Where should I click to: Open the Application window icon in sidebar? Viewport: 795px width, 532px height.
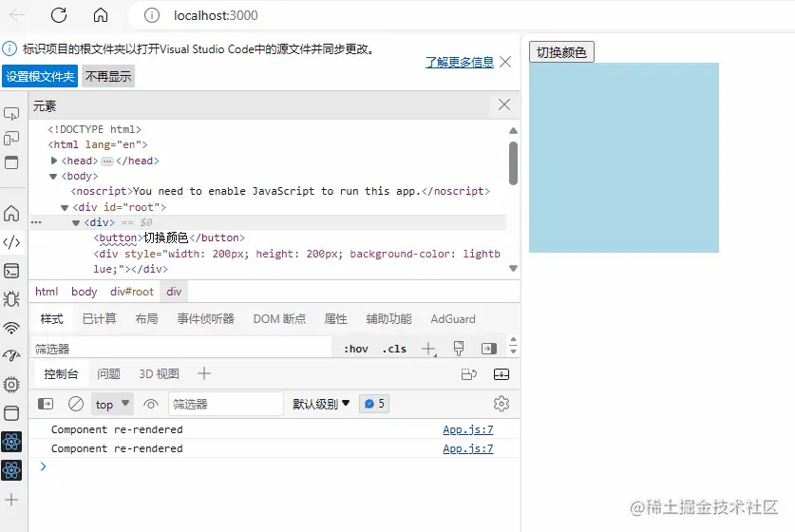coord(11,413)
